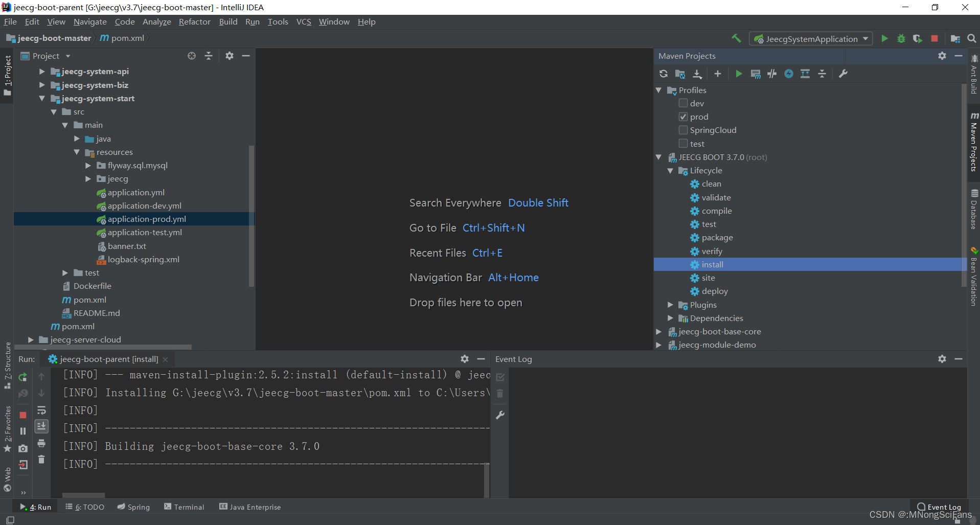Stop application with red square in toolbar
This screenshot has height=525, width=980.
point(935,38)
